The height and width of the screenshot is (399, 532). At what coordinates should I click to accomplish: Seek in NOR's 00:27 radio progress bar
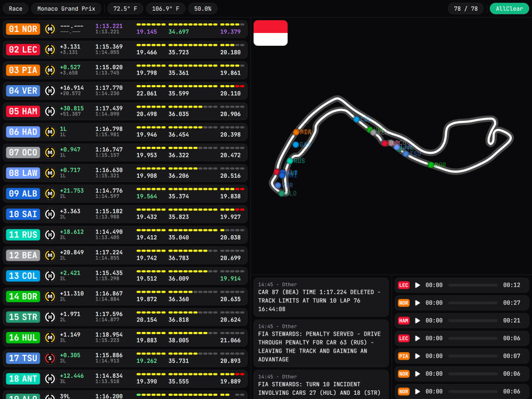coord(472,303)
